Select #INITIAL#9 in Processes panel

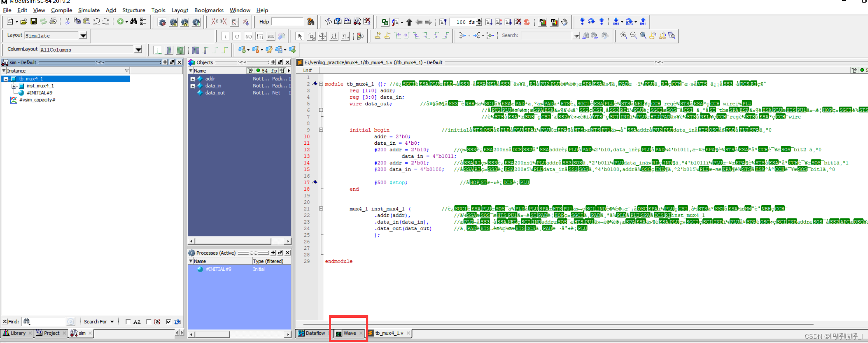click(218, 269)
